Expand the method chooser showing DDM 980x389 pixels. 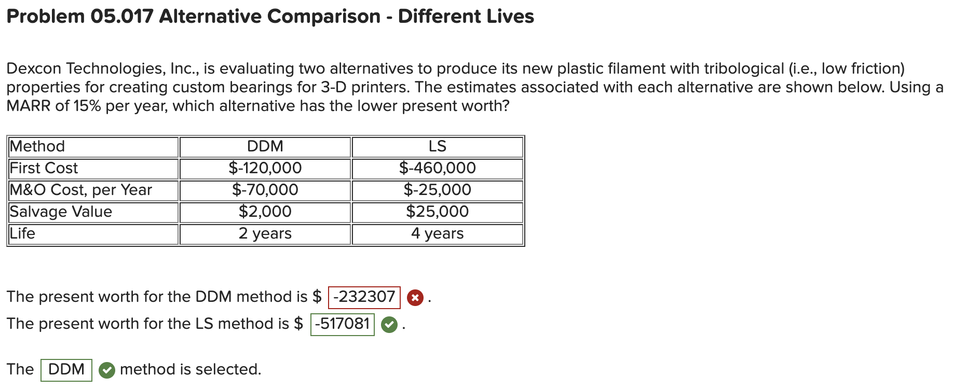pos(66,369)
